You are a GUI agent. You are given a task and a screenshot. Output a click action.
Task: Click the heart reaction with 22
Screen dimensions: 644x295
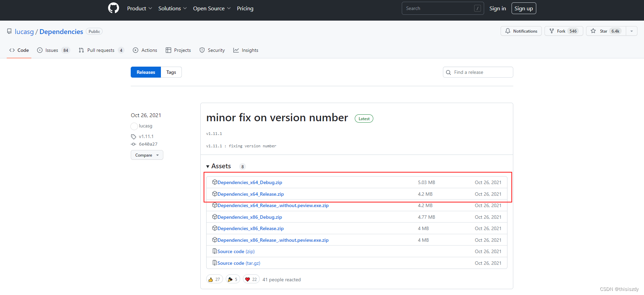tap(251, 279)
